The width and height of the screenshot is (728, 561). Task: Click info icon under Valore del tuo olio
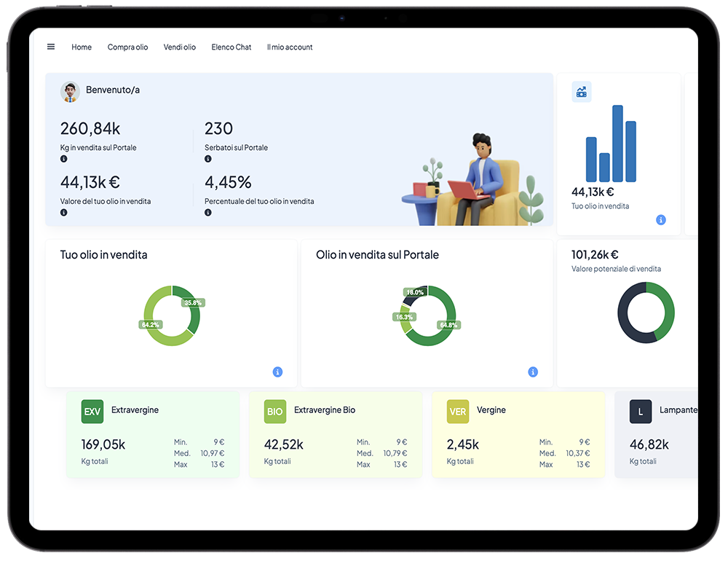(64, 213)
